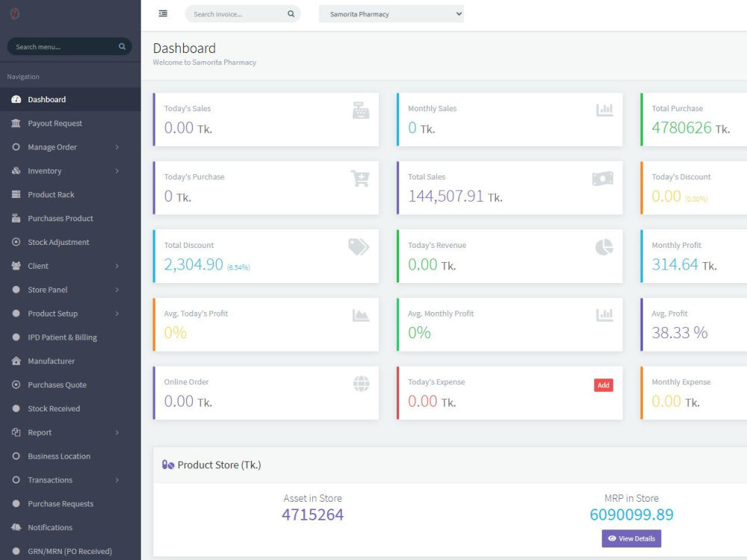Click the Purchases Product icon
Image resolution: width=747 pixels, height=560 pixels.
pos(16,218)
